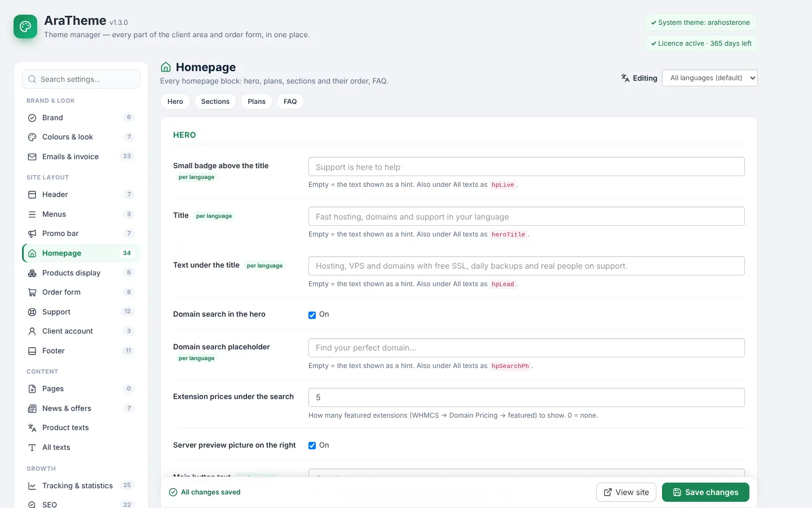Click the View site button
The image size is (812, 508).
tap(626, 492)
